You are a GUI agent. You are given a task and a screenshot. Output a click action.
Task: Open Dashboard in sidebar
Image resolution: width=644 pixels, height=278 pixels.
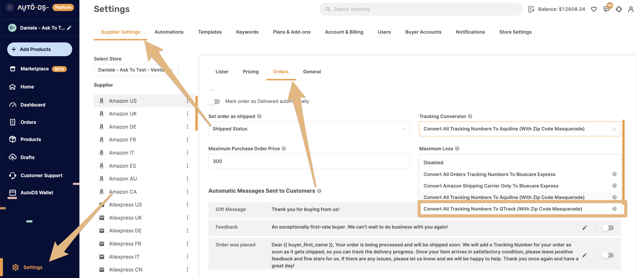[x=27, y=105]
